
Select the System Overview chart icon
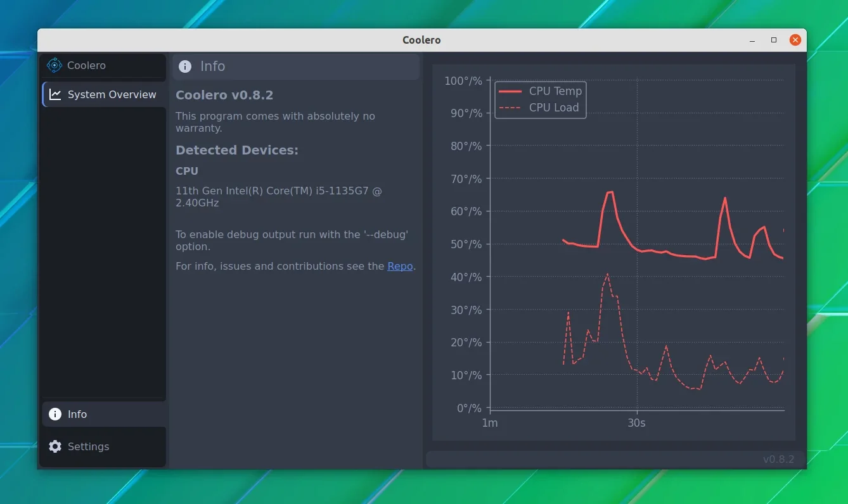tap(55, 94)
